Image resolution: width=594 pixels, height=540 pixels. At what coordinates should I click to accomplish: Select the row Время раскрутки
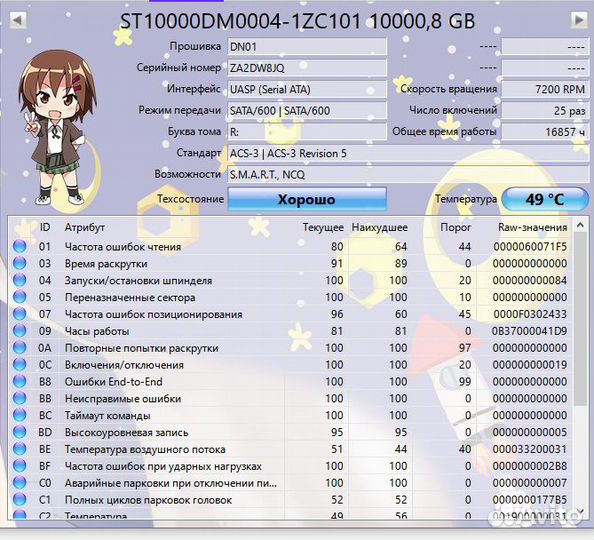pyautogui.click(x=290, y=263)
